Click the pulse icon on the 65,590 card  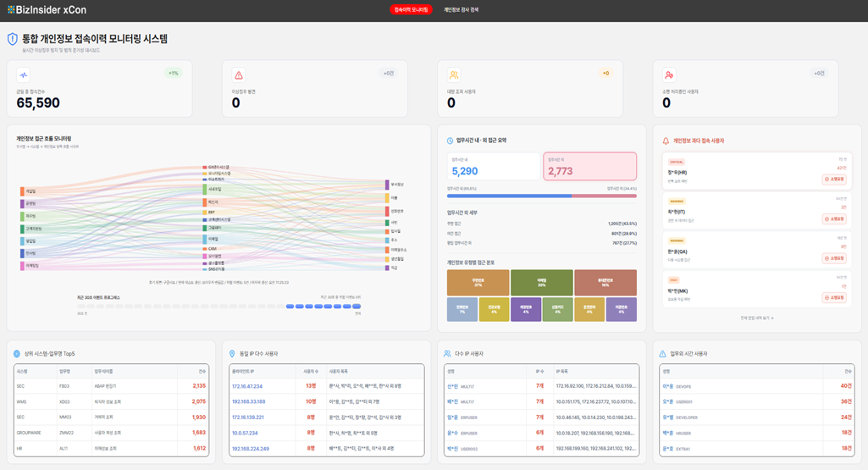[x=23, y=75]
